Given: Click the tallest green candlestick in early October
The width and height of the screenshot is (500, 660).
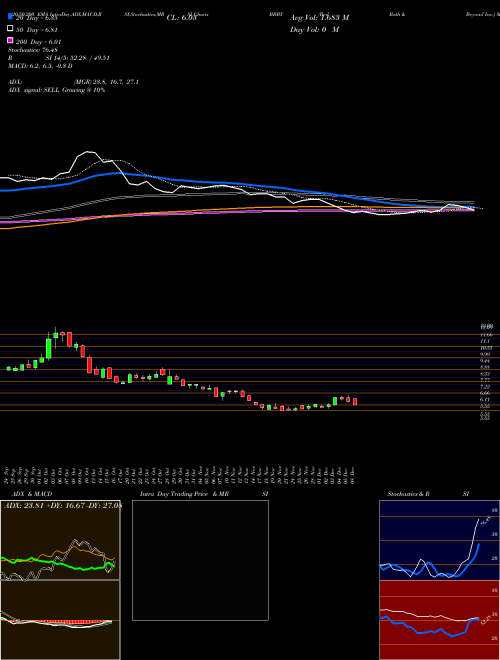Looking at the screenshot, I should [49, 349].
